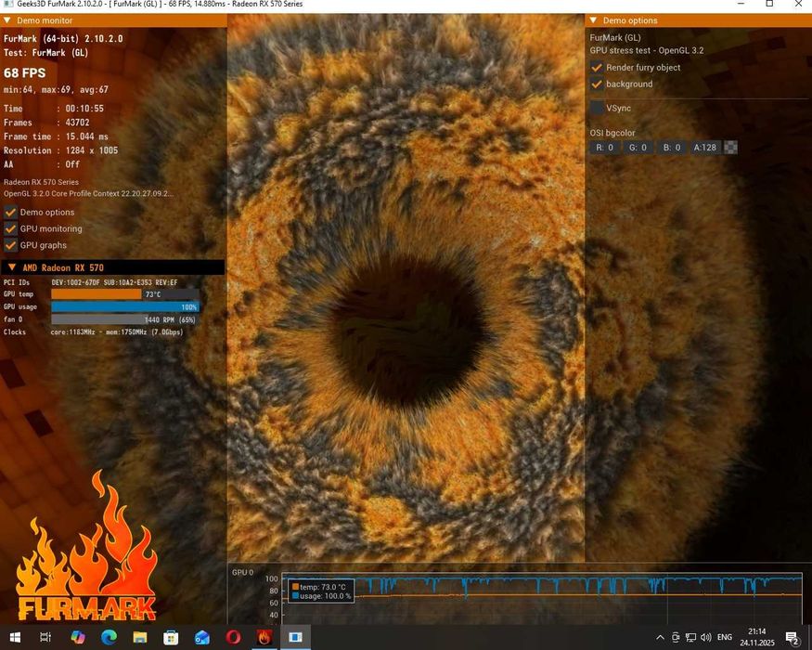The height and width of the screenshot is (650, 812).
Task: Click the FurMark title bar app icon
Action: [8, 4]
